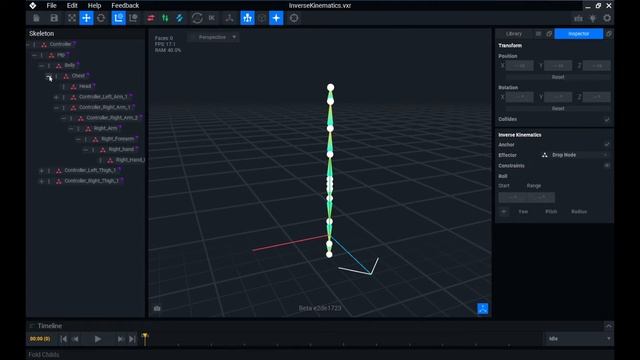Expand the Controller_Right_Thigh_1 node

click(42, 181)
